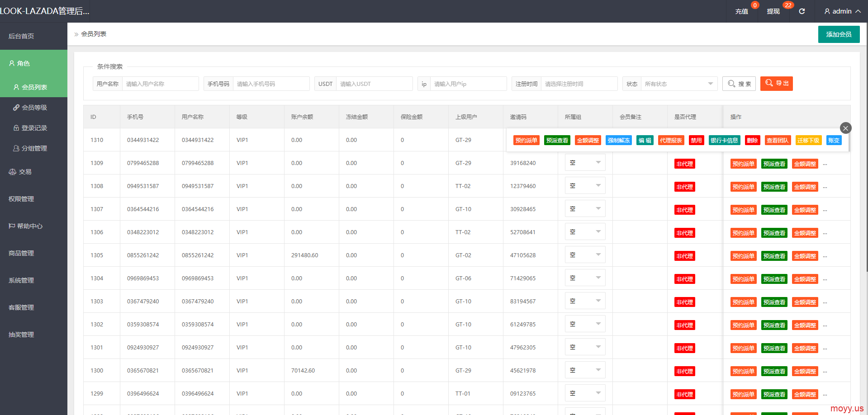Open 后台首页 in the sidebar
868x415 pixels.
(x=33, y=36)
